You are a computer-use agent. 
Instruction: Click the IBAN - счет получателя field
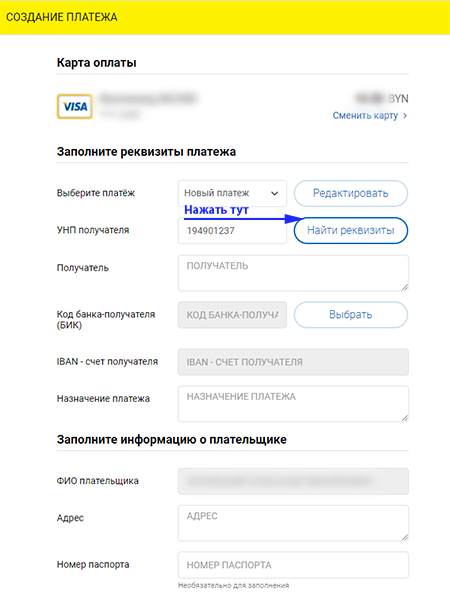(x=293, y=362)
